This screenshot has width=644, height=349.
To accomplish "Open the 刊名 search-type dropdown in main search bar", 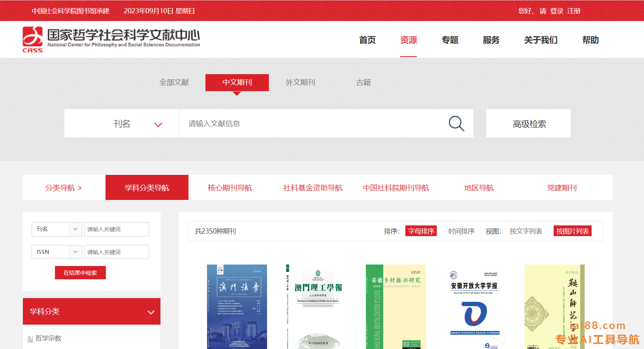I will 122,124.
